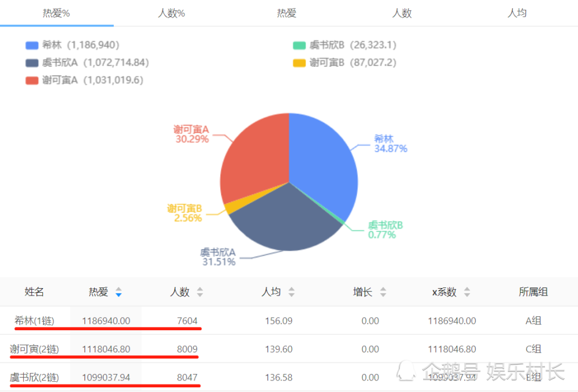Click the sort icon beside 人数 column

[199, 292]
